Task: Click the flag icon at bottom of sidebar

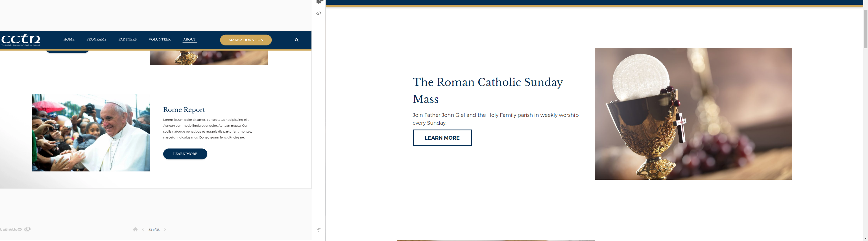Action: coord(319,230)
